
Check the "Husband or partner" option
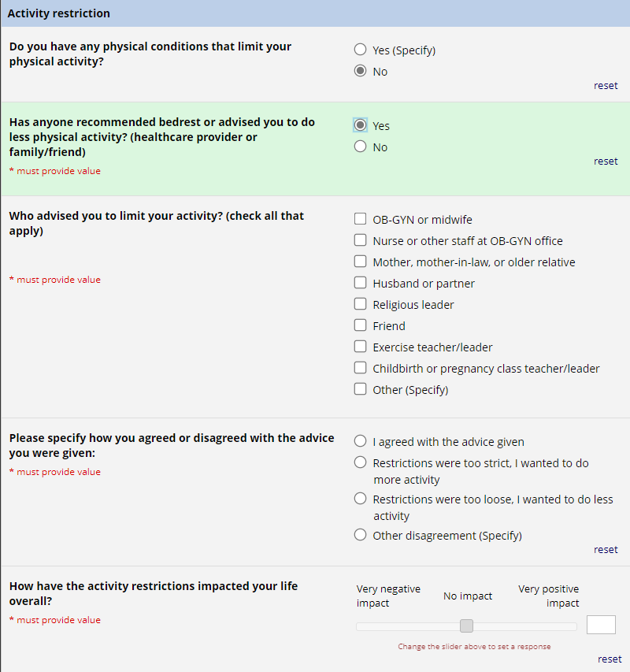pos(360,282)
